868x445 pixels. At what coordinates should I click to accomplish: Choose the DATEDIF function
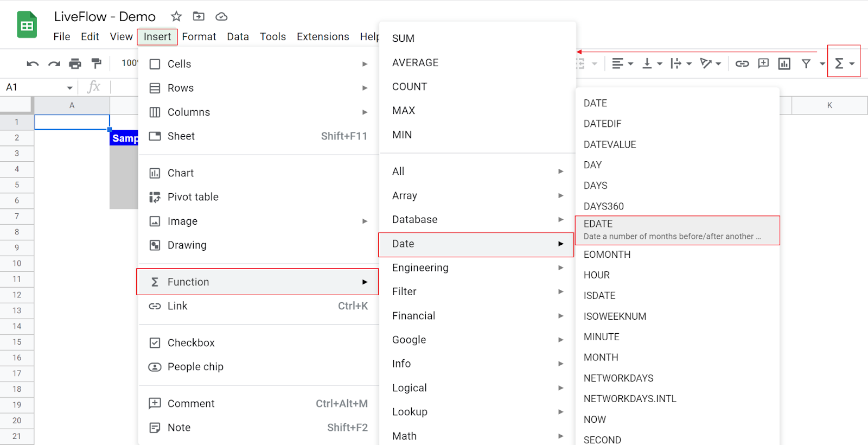[678, 124]
